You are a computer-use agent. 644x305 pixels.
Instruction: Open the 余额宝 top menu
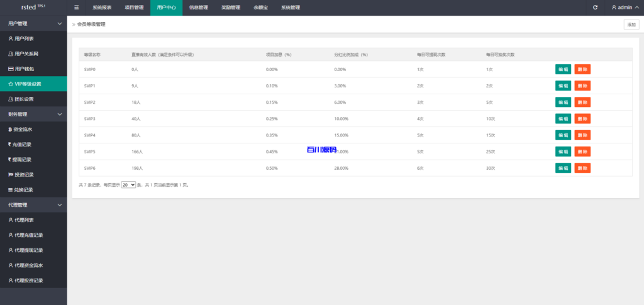tap(261, 8)
